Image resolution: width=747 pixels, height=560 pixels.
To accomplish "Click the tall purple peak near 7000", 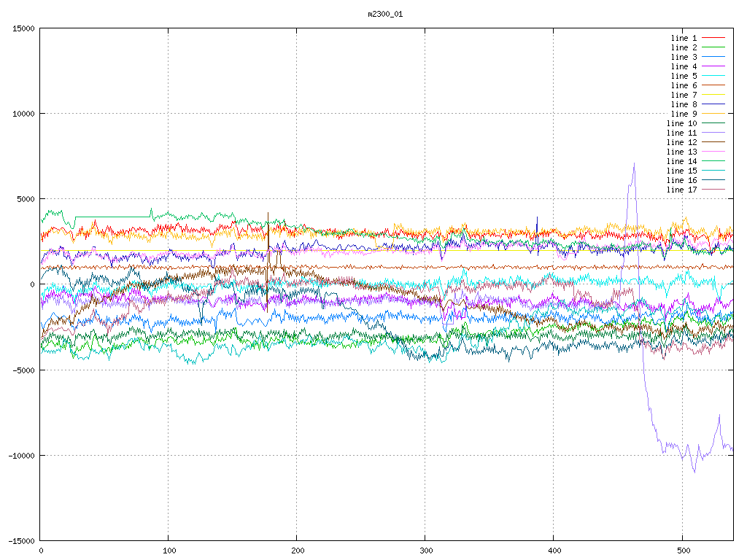I will [634, 164].
